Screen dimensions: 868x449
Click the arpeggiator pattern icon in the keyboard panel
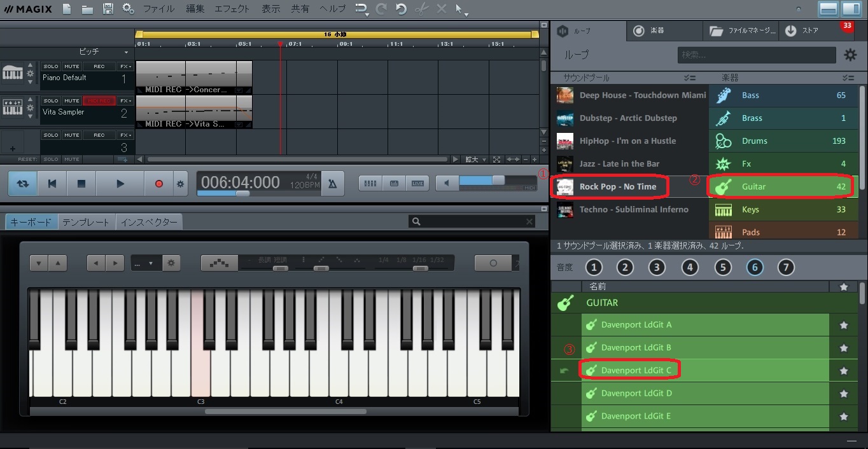coord(220,263)
